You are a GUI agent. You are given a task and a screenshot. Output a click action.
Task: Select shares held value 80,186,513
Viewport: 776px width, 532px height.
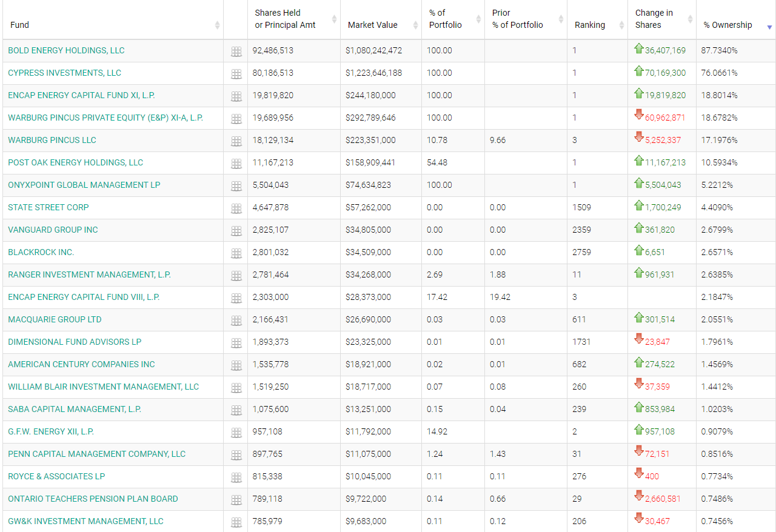click(x=273, y=73)
